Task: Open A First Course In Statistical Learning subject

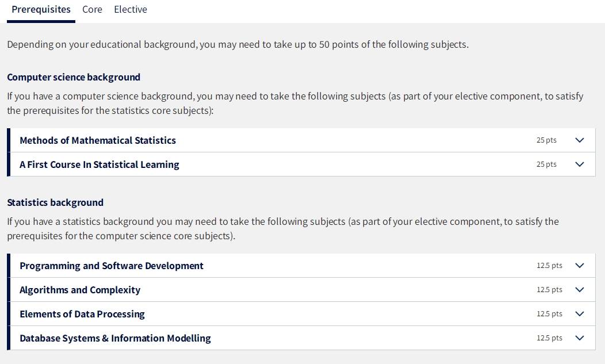Action: [x=99, y=164]
